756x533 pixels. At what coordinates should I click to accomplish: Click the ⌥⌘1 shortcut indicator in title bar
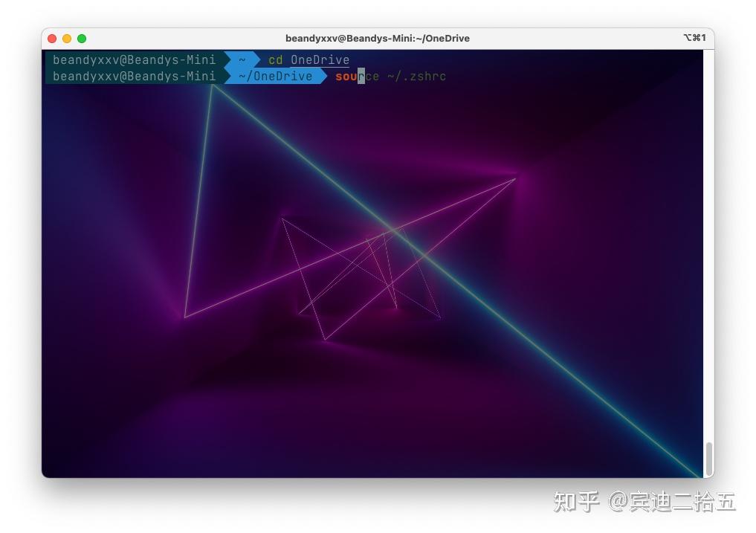point(695,38)
